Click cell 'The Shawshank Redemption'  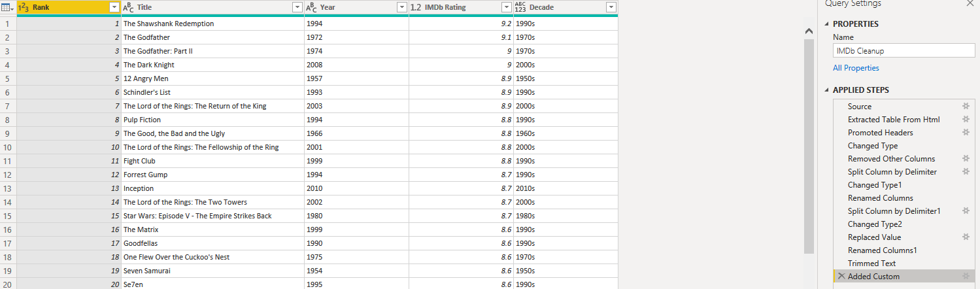pyautogui.click(x=212, y=24)
